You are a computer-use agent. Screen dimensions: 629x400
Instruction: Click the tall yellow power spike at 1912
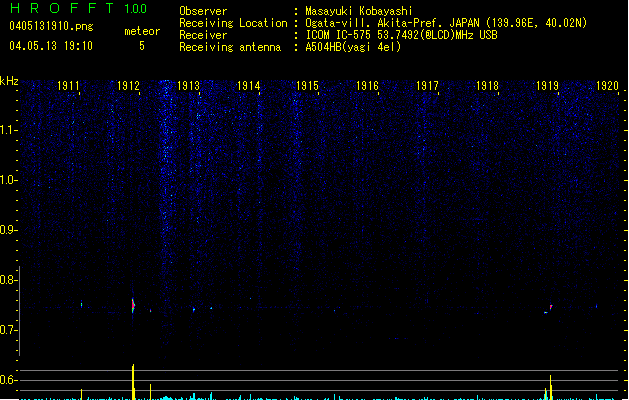pyautogui.click(x=133, y=382)
